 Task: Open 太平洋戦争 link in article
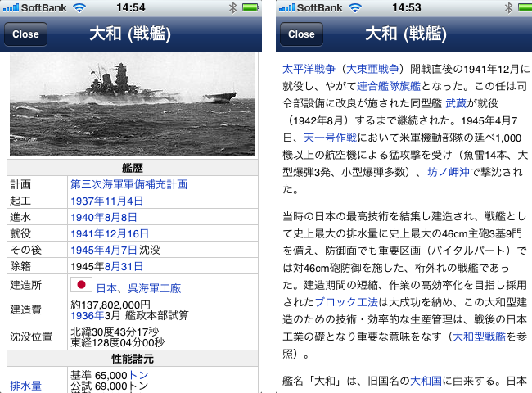(x=309, y=69)
